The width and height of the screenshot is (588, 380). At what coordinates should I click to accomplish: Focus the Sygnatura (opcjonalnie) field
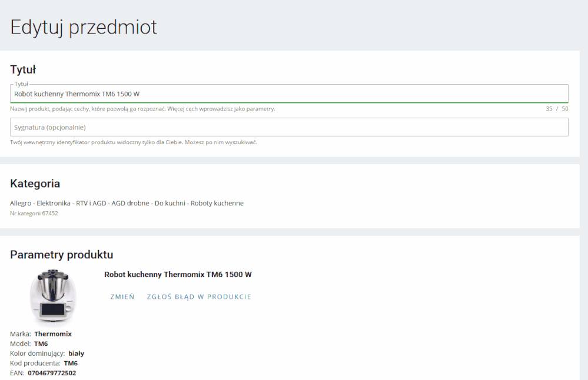[288, 127]
